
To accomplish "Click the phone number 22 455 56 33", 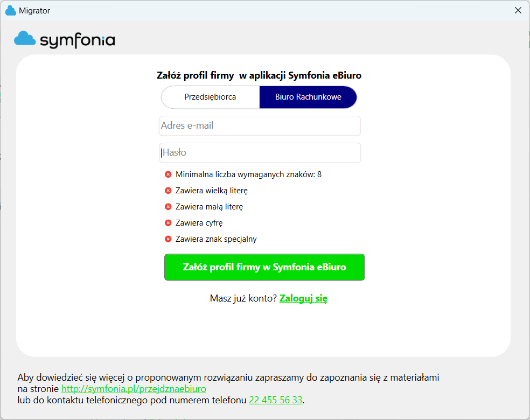I will [x=275, y=400].
